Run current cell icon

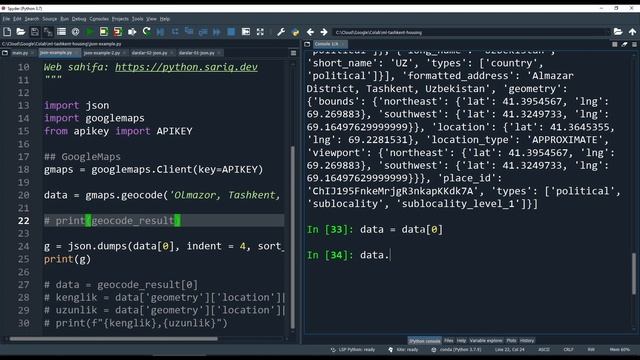pyautogui.click(x=104, y=32)
